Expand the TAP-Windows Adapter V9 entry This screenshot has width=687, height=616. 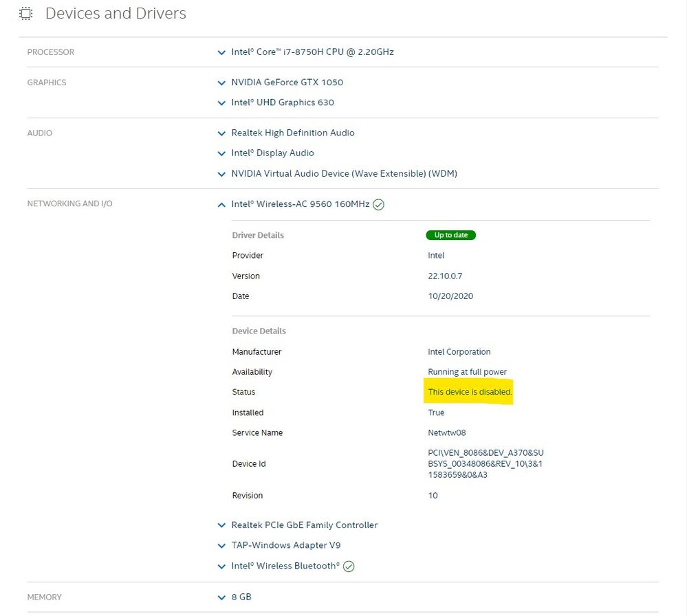221,545
